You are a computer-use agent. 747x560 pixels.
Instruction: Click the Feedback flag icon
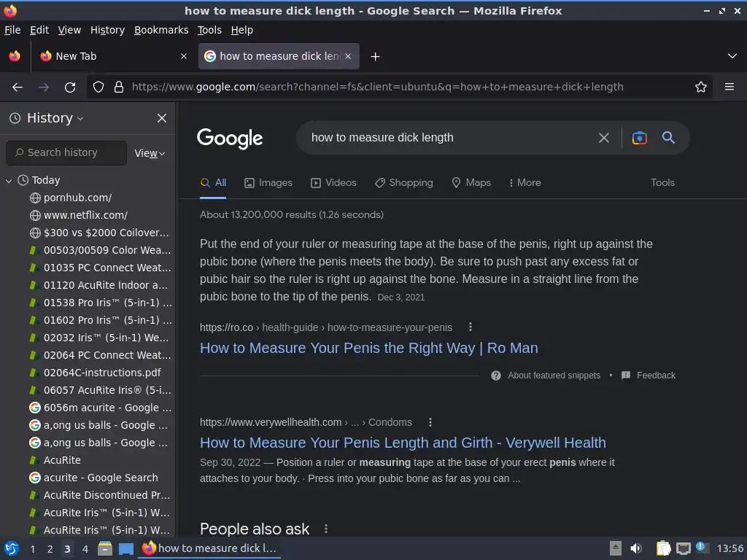pyautogui.click(x=626, y=376)
